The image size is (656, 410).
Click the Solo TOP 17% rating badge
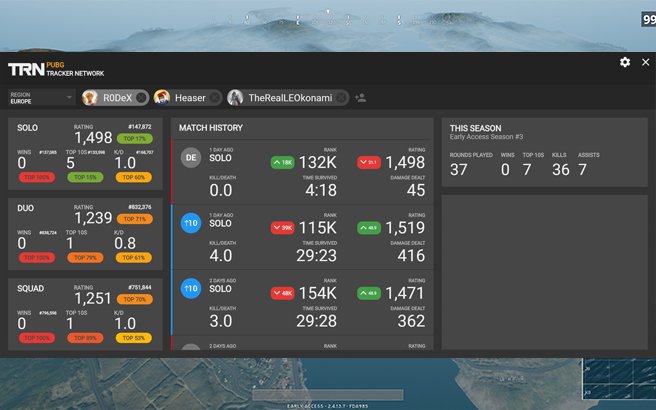click(x=135, y=138)
